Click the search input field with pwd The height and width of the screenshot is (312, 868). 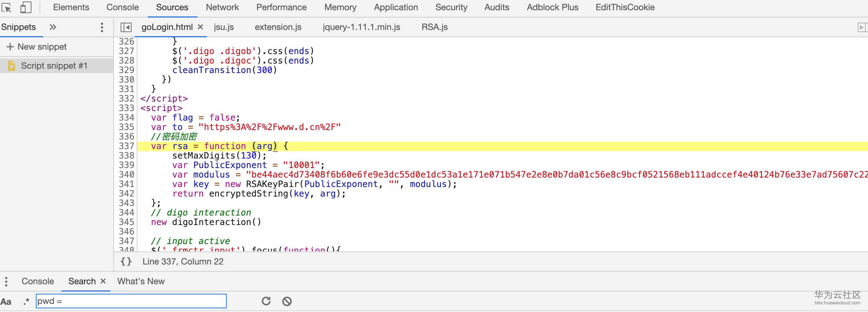(x=131, y=301)
